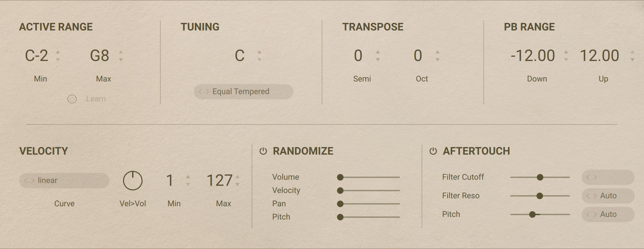Open Filter Reso Auto dropdown
The image size is (644, 249).
[x=608, y=196]
